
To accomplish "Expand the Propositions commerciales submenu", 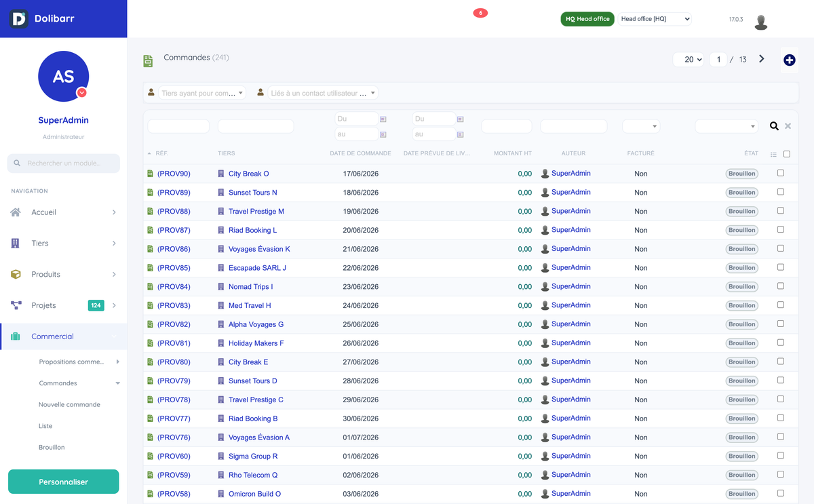I will 117,362.
